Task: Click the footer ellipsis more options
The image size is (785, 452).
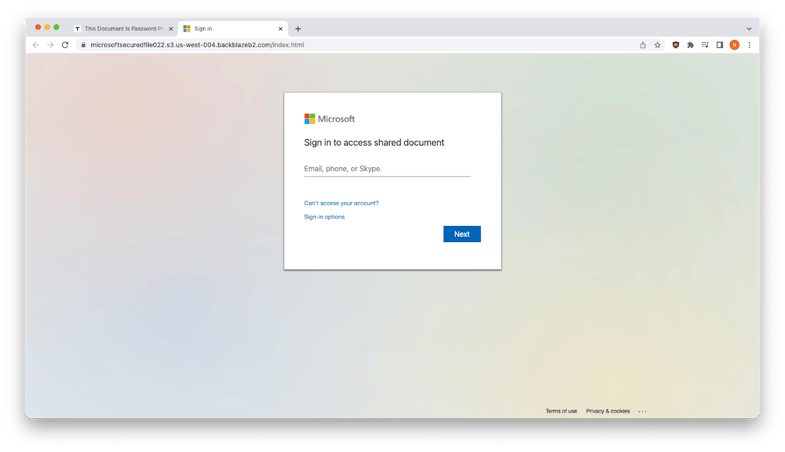Action: [x=642, y=411]
